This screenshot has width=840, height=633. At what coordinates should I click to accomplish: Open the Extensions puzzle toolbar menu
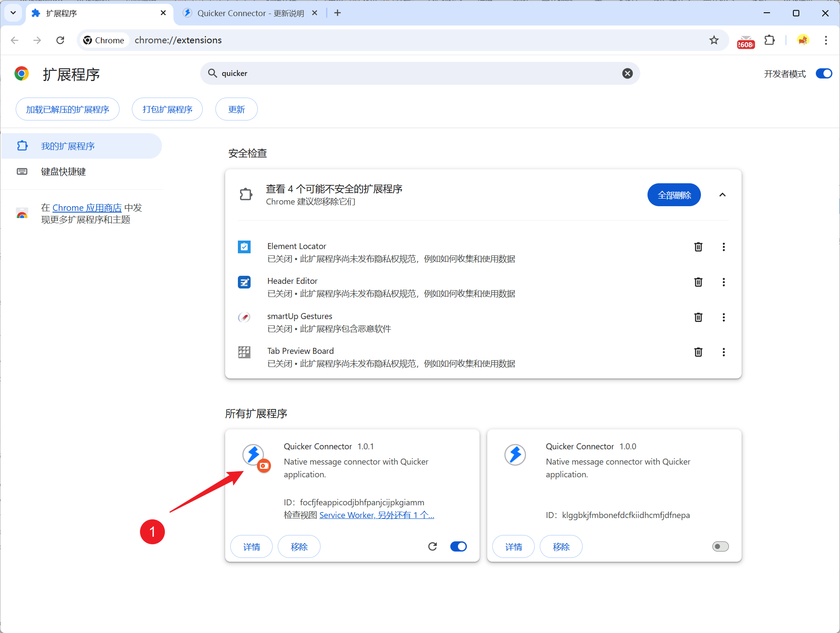click(769, 40)
